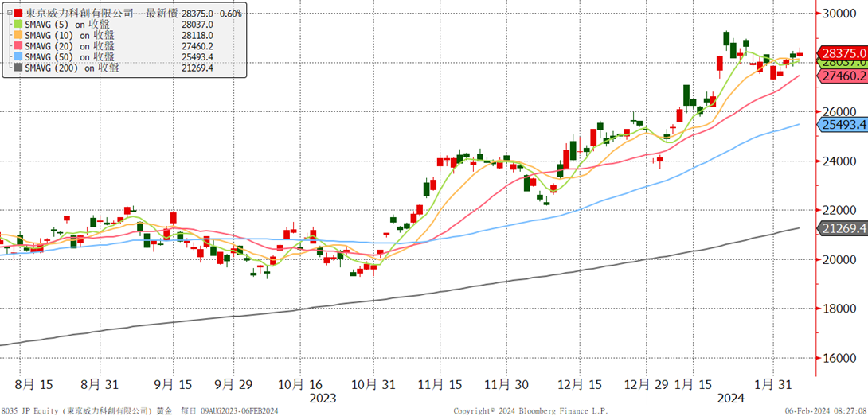Click the 2023 year label
Screen dimensions: 868x416
[x=322, y=399]
